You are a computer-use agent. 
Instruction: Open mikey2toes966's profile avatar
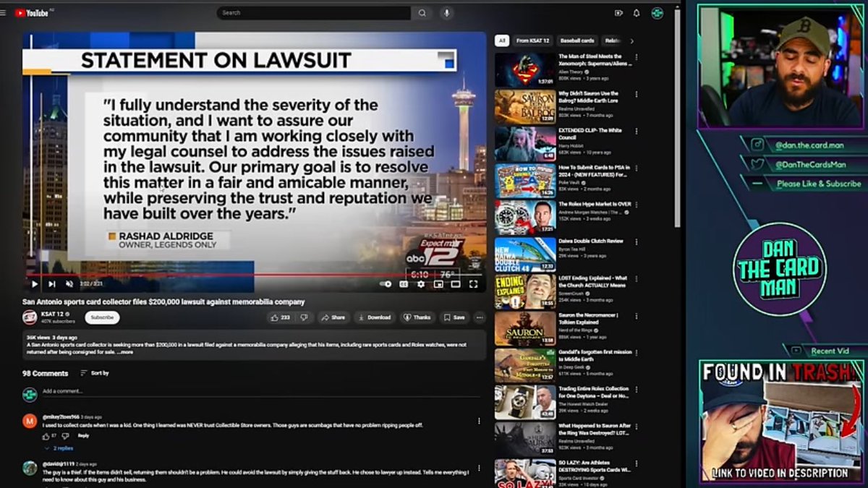(30, 421)
